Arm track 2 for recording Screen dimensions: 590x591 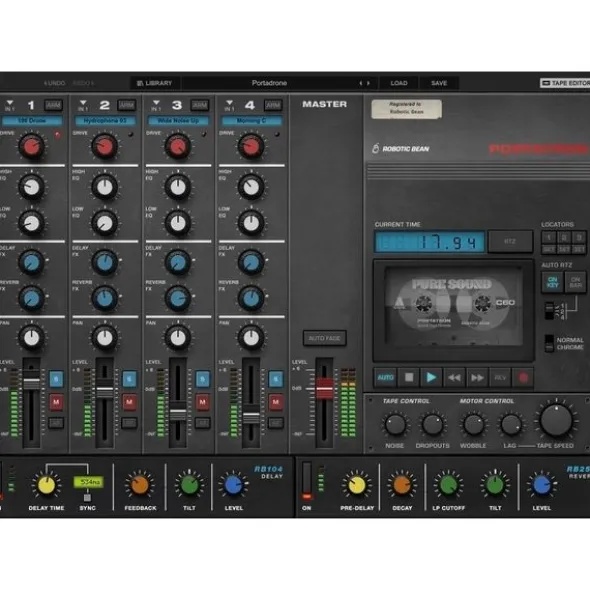point(126,105)
